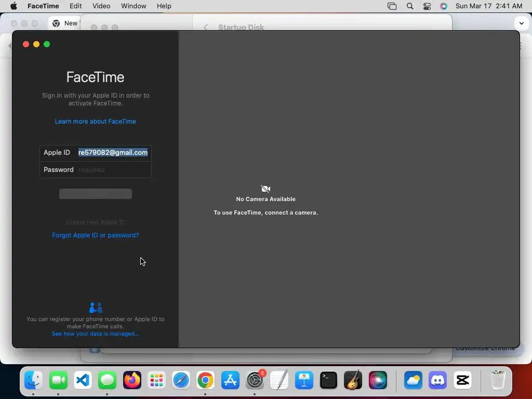The height and width of the screenshot is (399, 532).
Task: Open Spotlight search in menu bar
Action: click(x=410, y=6)
